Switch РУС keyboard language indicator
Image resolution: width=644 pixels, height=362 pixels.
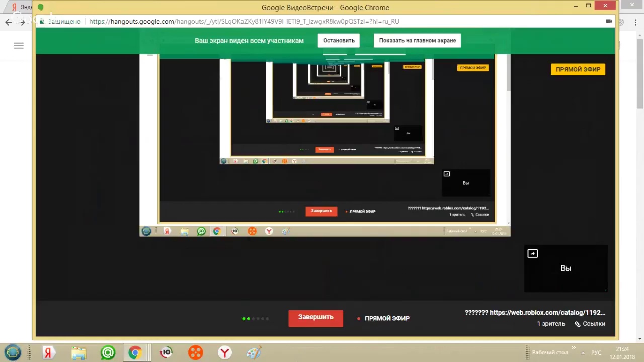point(596,353)
